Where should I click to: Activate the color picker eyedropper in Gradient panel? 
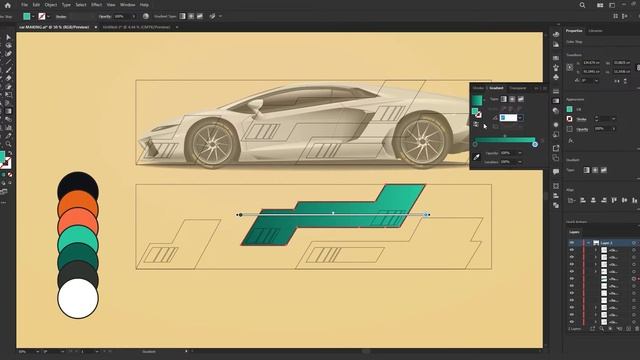coord(476,157)
